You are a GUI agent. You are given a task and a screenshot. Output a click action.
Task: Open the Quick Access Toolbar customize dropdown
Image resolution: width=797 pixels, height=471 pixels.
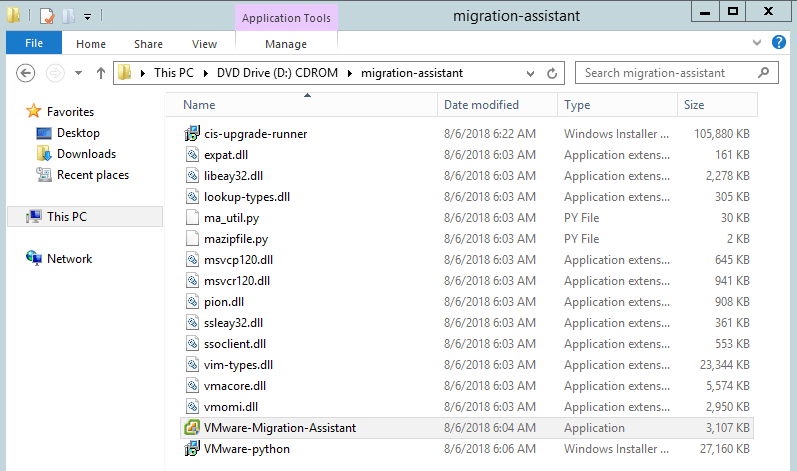88,16
